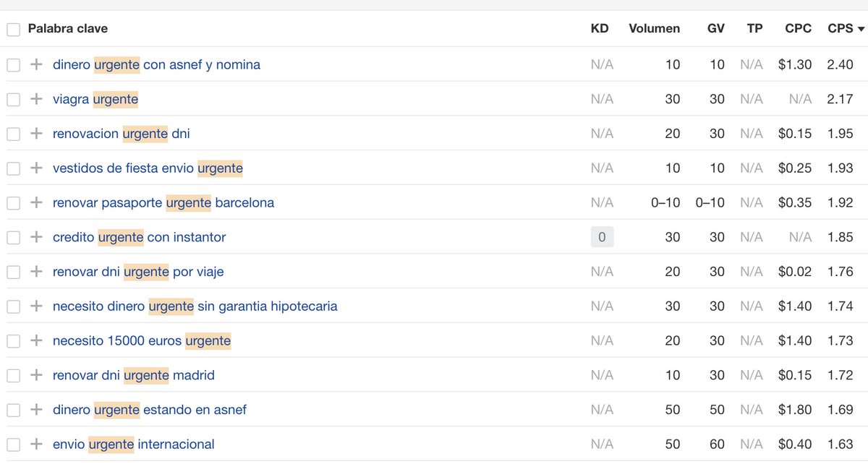Open the 'viagra urgente' keyword link
Viewport: 868px width, 464px height.
pyautogui.click(x=95, y=99)
